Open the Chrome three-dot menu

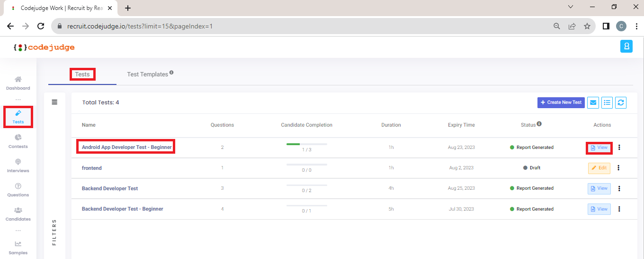tap(636, 27)
